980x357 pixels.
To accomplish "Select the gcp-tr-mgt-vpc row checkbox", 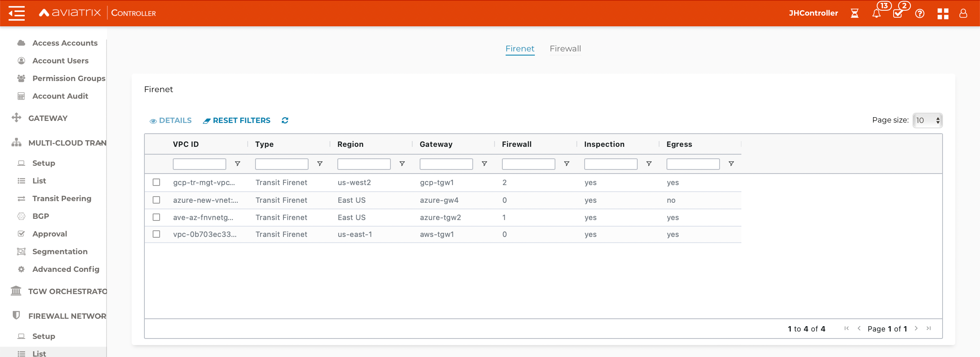I will click(x=156, y=182).
